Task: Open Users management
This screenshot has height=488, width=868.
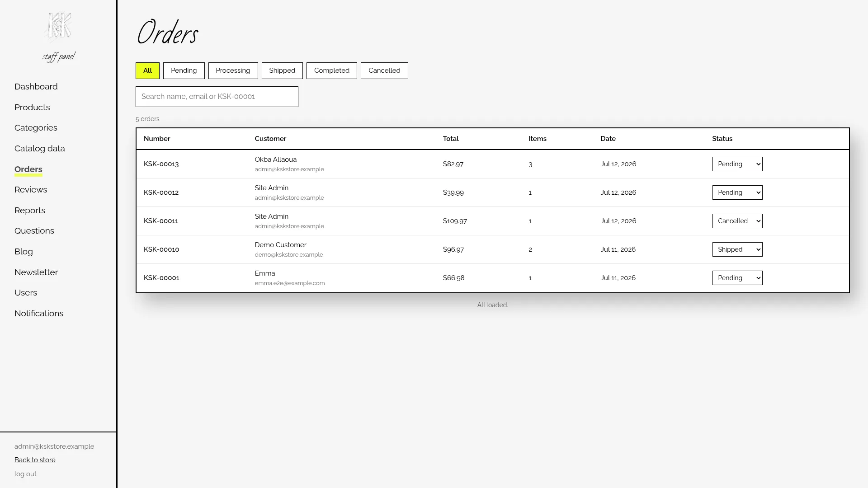Action: [26, 293]
